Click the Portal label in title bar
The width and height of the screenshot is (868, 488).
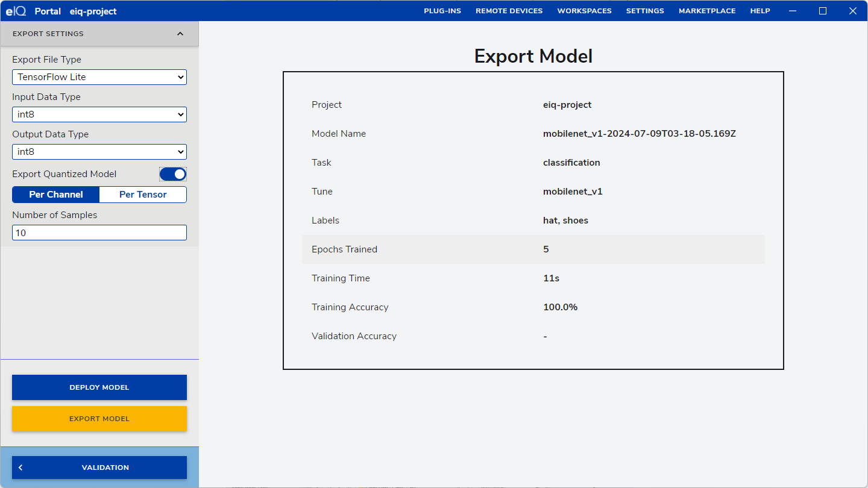48,11
